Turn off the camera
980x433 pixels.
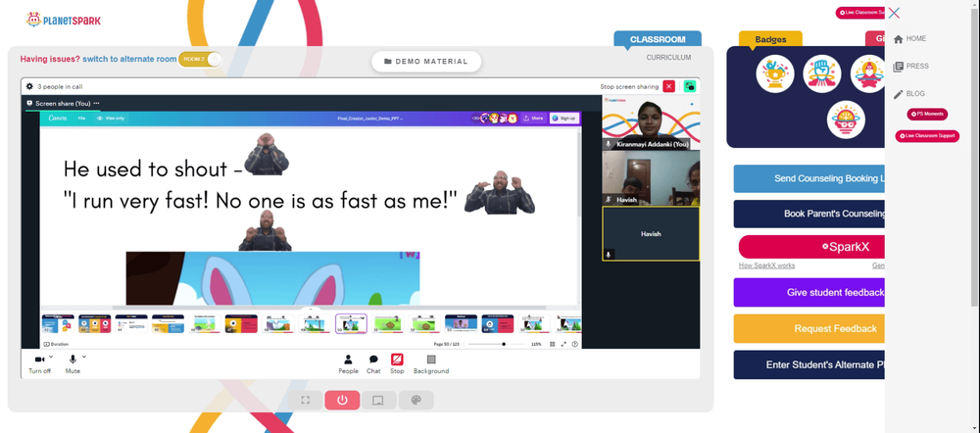click(39, 363)
